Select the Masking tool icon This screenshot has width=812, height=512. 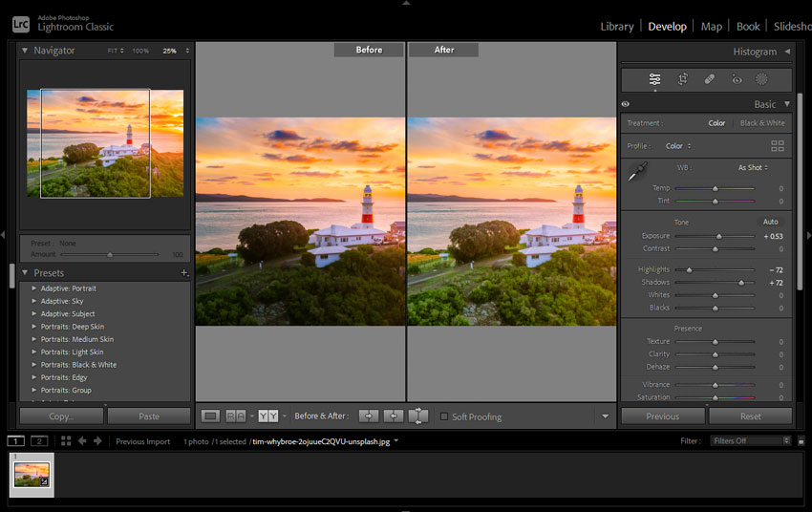[761, 79]
